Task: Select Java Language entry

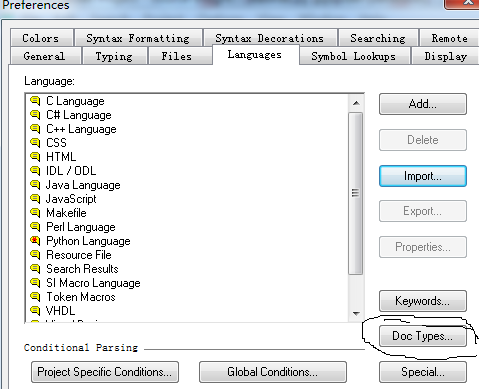Action: (83, 185)
